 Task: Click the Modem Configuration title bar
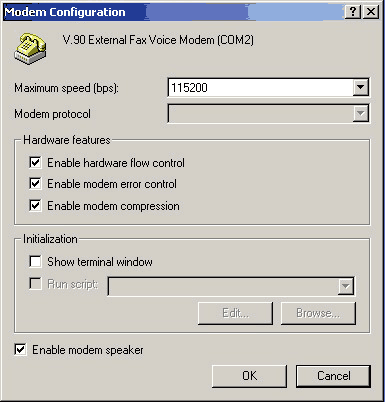173,12
